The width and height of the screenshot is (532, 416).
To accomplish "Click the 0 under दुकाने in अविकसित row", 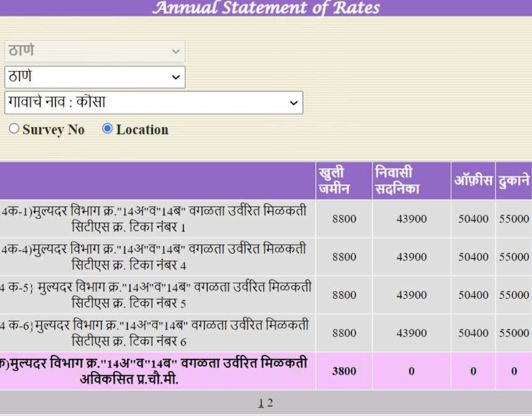I will click(x=514, y=371).
